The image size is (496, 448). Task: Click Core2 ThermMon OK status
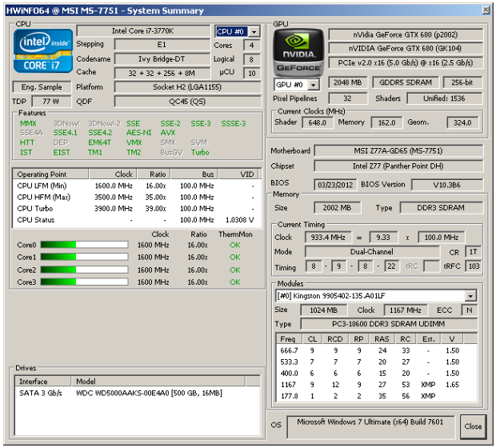tap(235, 270)
